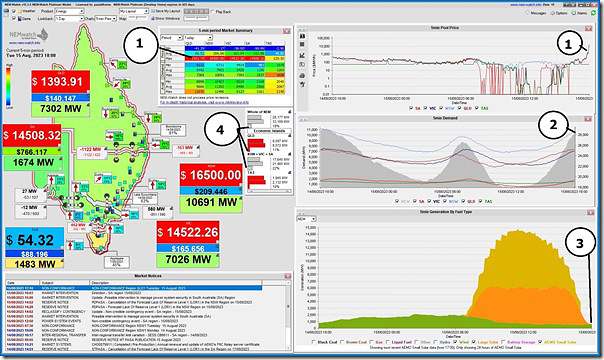Image resolution: width=604 pixels, height=360 pixels.
Task: Close the Generation By Fuel Type panel
Action: (591, 213)
